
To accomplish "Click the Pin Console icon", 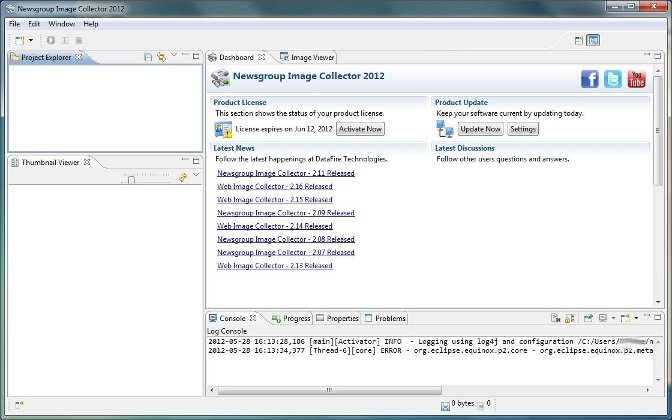I will pos(588,318).
